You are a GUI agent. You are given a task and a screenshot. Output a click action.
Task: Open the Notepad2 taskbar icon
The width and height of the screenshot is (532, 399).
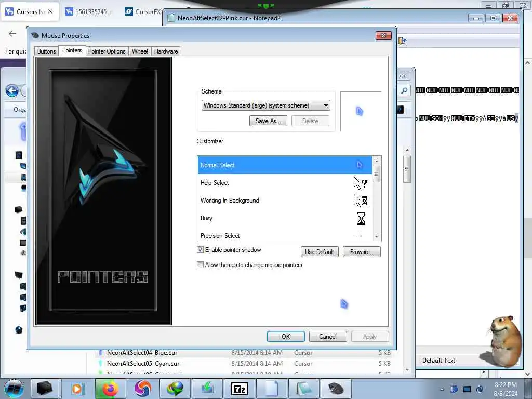(303, 389)
